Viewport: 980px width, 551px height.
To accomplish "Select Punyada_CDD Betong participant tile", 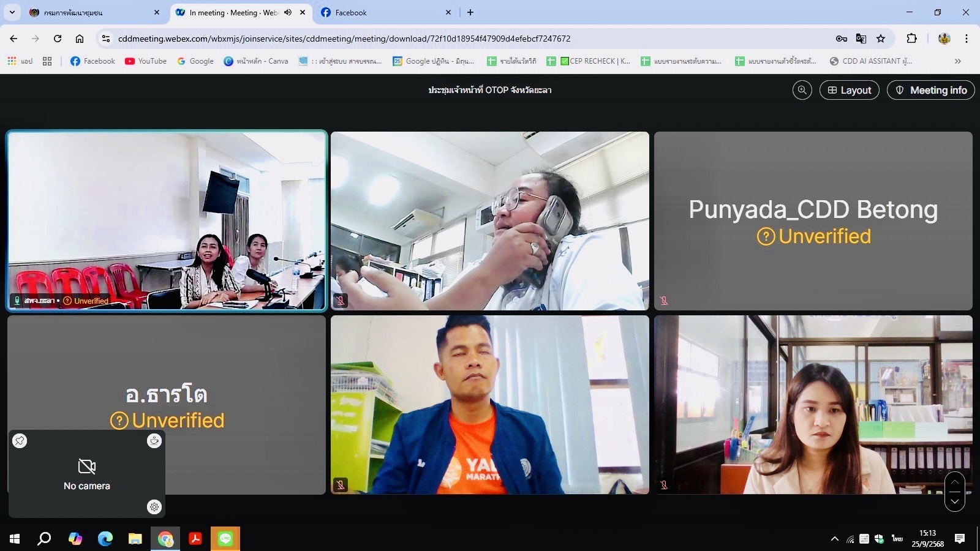I will (813, 221).
